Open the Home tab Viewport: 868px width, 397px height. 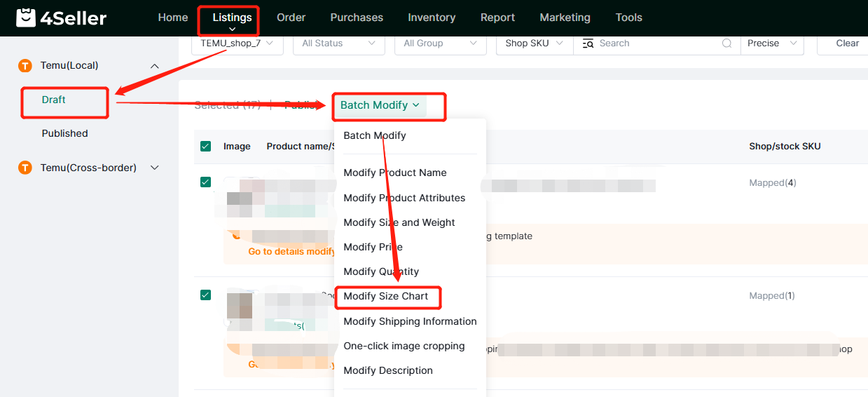173,18
